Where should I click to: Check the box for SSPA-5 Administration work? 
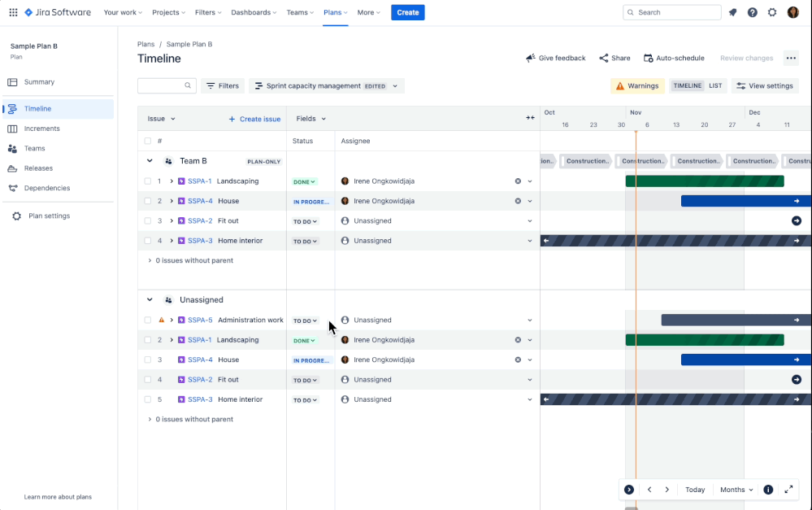point(148,320)
